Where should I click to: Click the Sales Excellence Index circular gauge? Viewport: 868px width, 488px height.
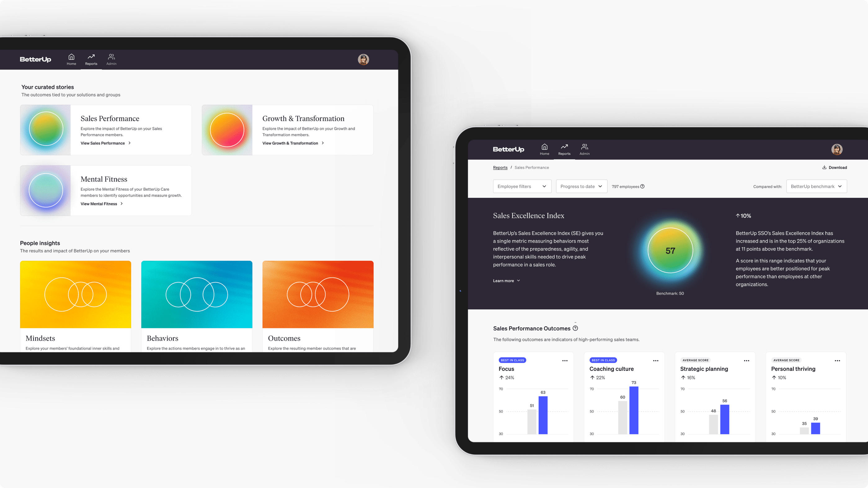point(670,251)
